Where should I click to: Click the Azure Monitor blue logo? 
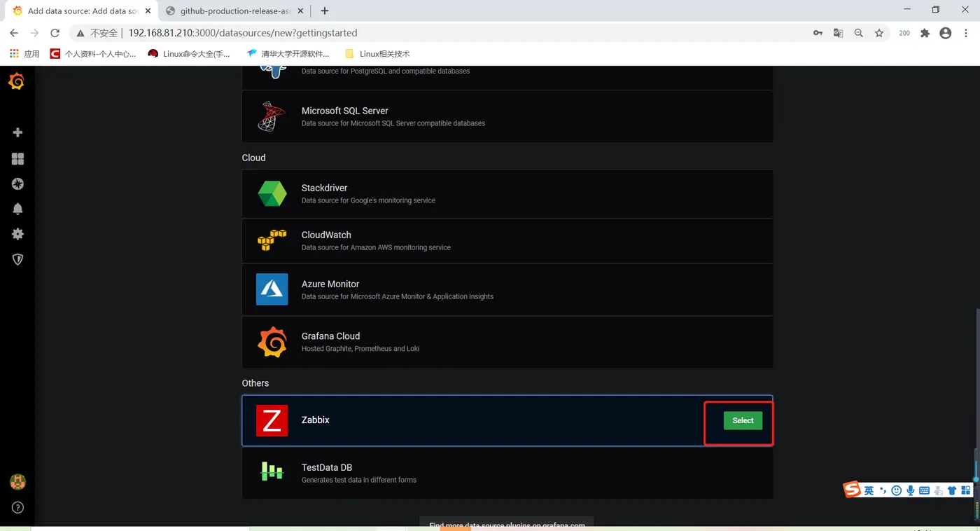pyautogui.click(x=272, y=289)
